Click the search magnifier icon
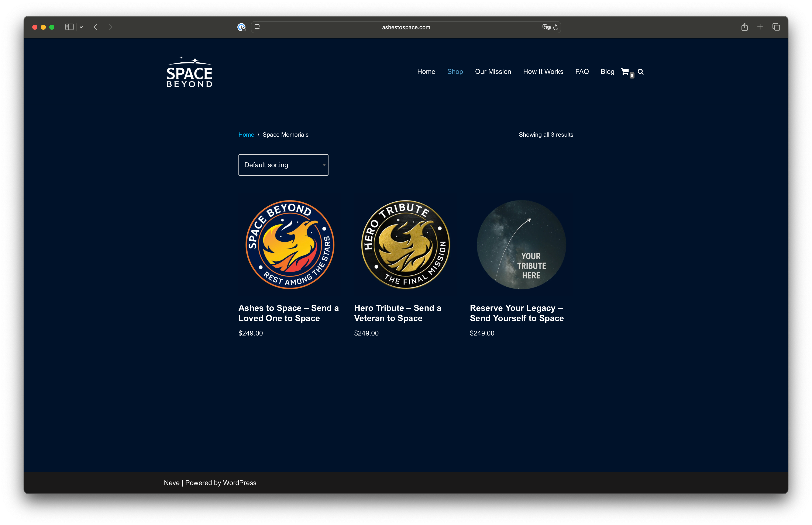 tap(640, 72)
